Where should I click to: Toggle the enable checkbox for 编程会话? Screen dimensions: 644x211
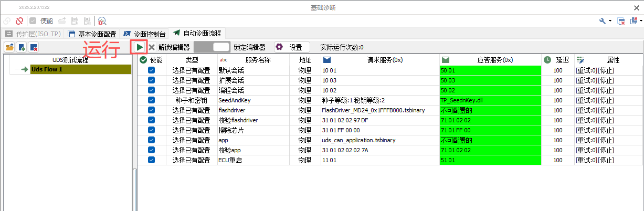[x=151, y=90]
